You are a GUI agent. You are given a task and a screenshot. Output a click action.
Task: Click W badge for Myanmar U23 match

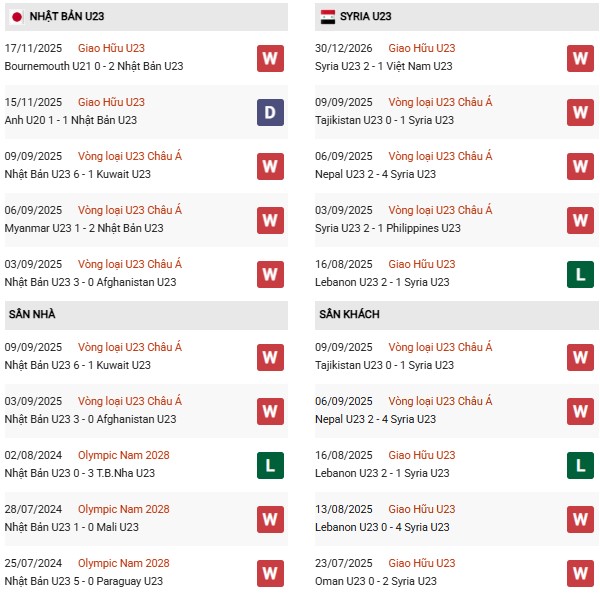[269, 220]
